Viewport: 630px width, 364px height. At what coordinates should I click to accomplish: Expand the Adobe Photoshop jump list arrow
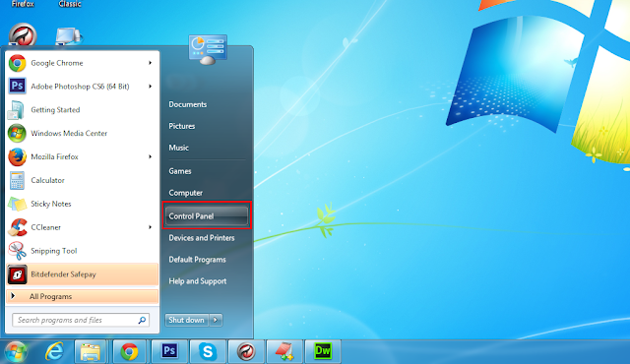click(x=150, y=87)
